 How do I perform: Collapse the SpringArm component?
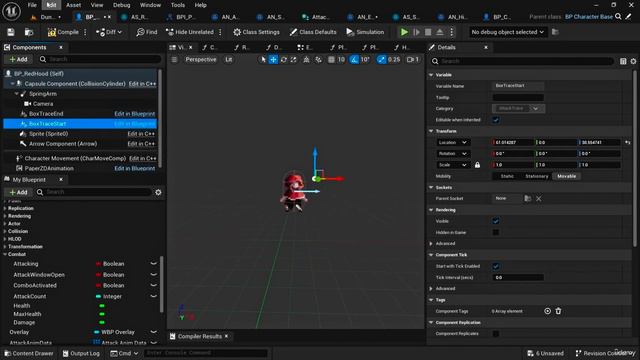click(x=17, y=94)
